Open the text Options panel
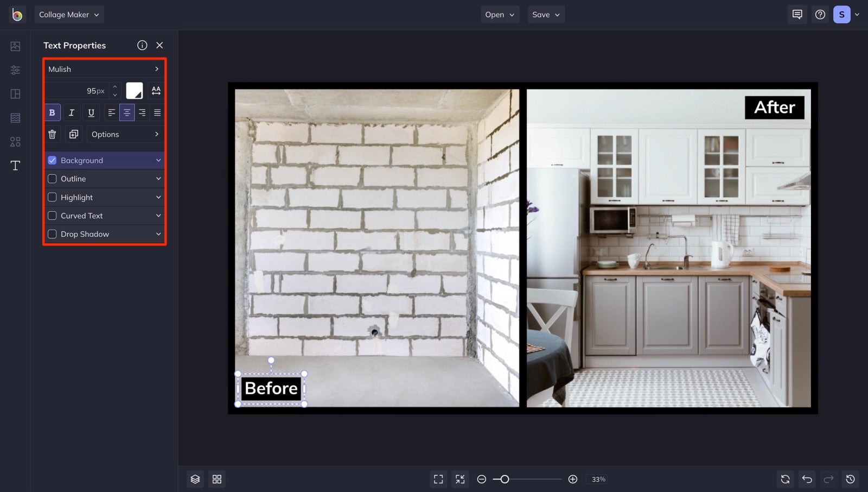 click(x=125, y=134)
